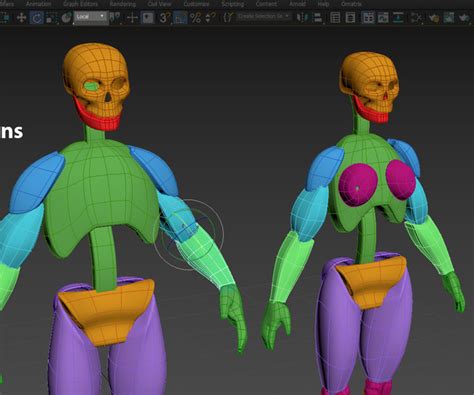
Task: Open Edit Named Selection Sets
Action: coord(228,17)
